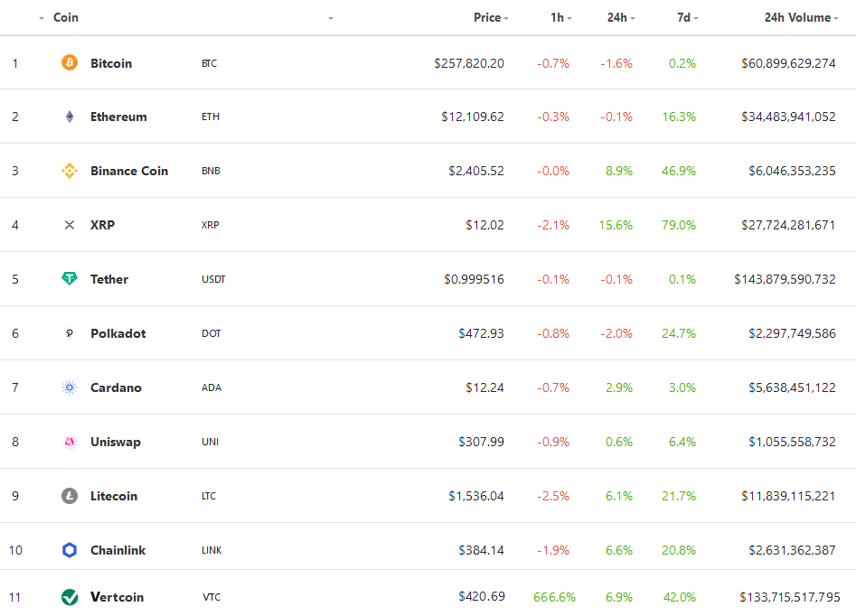Screen dimensions: 856x616
Task: Click the ADA ticker symbol
Action: (x=212, y=387)
